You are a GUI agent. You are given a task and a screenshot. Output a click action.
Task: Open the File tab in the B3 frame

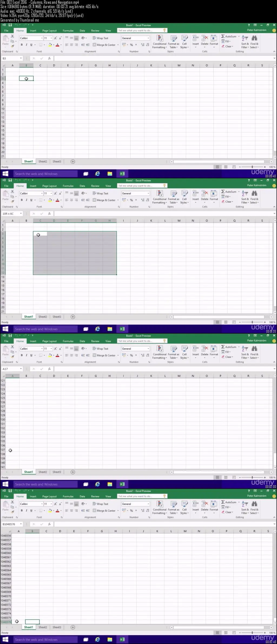(6, 31)
